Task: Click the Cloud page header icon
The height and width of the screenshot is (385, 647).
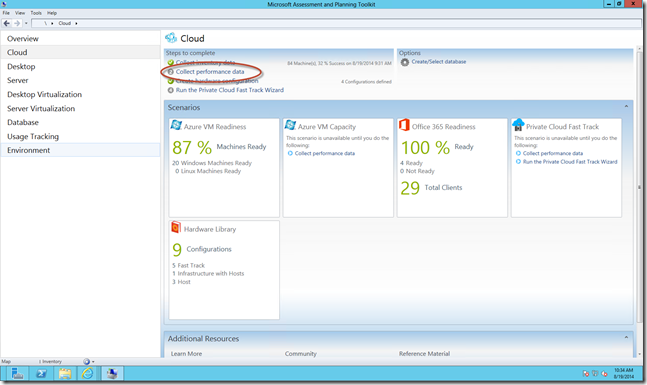Action: point(171,38)
